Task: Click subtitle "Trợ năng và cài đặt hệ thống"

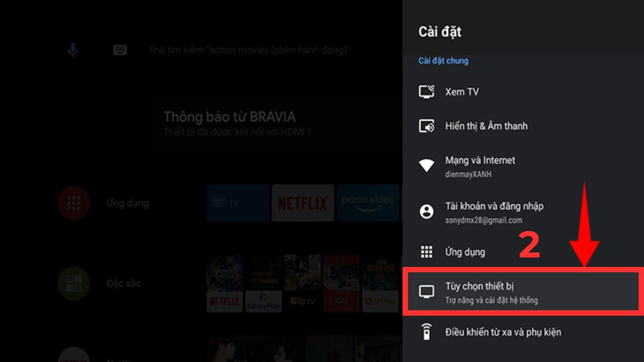Action: pos(492,300)
